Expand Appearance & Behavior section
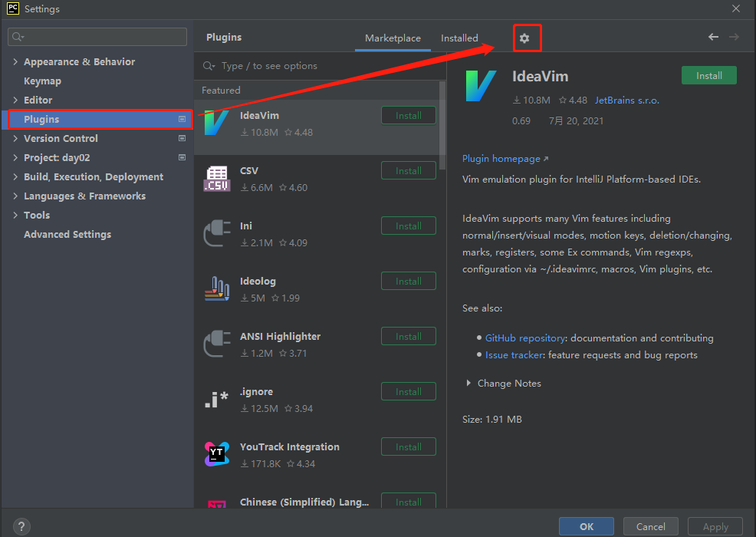 (15, 62)
